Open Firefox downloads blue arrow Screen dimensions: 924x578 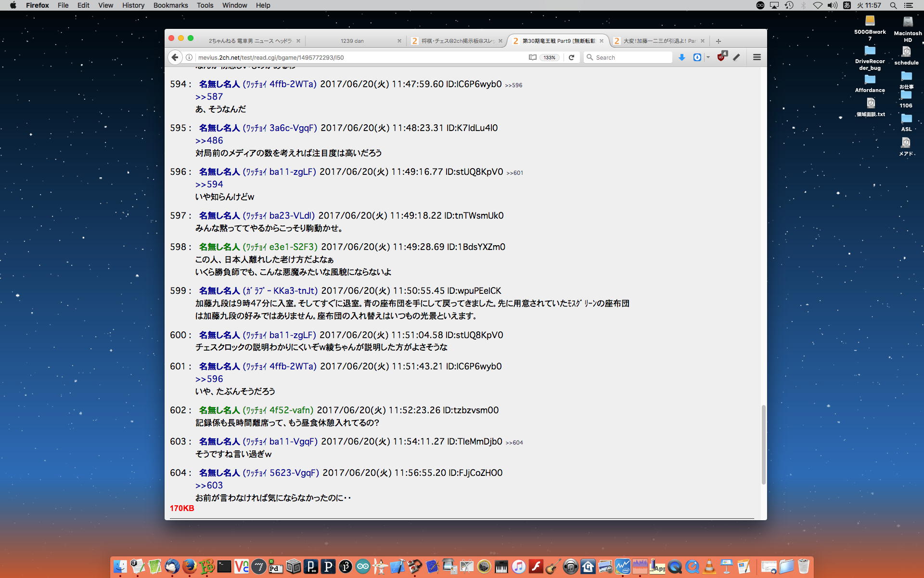(x=681, y=57)
